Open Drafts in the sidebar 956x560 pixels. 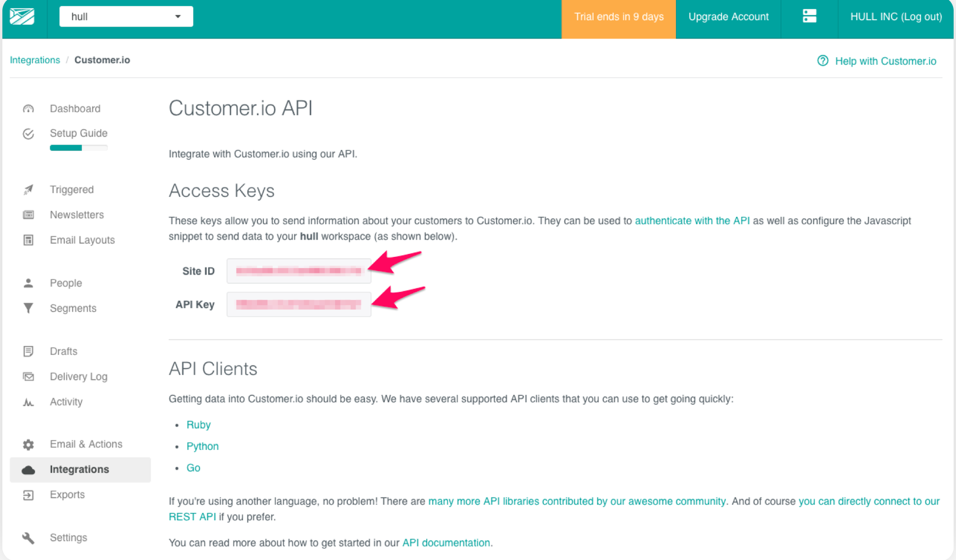click(x=64, y=351)
